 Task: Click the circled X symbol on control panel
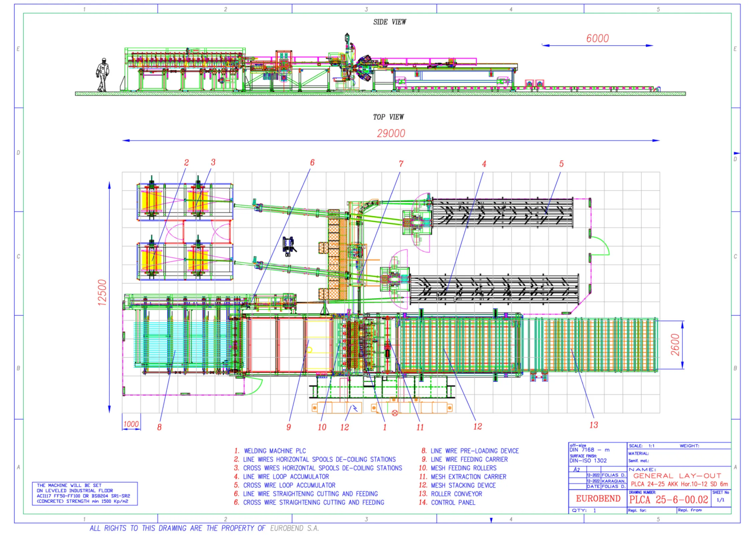tap(395, 413)
